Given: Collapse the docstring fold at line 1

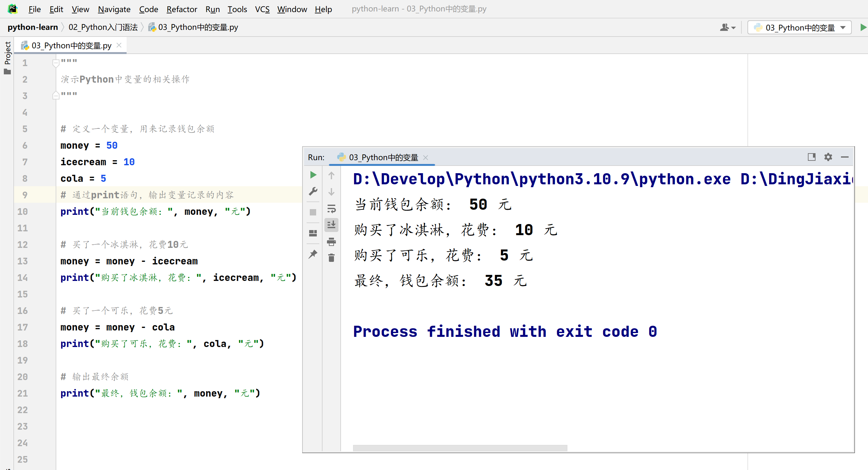Looking at the screenshot, I should [56, 63].
